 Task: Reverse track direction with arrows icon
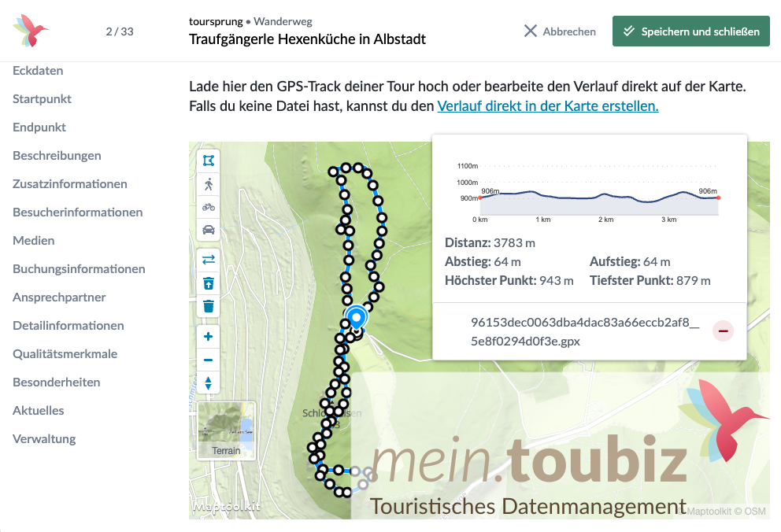(208, 259)
